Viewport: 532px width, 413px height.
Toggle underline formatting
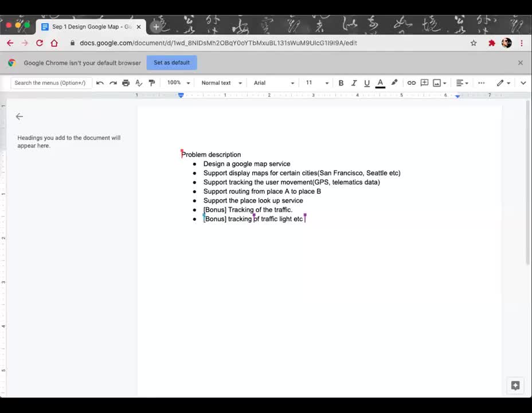pos(367,83)
